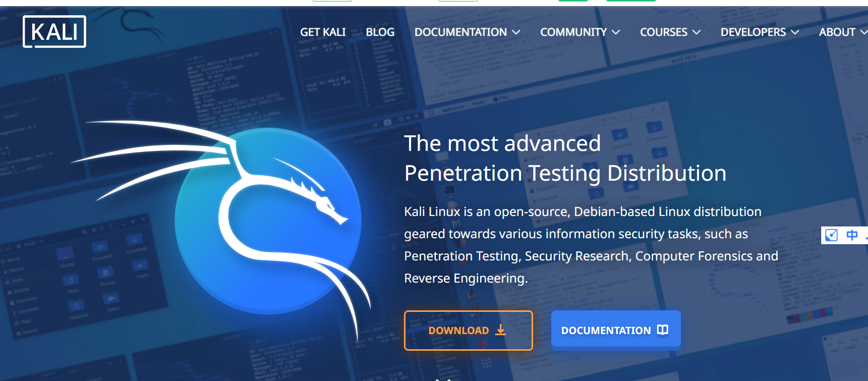Screen dimensions: 868x381
Task: Open the GET KALI page
Action: click(323, 32)
